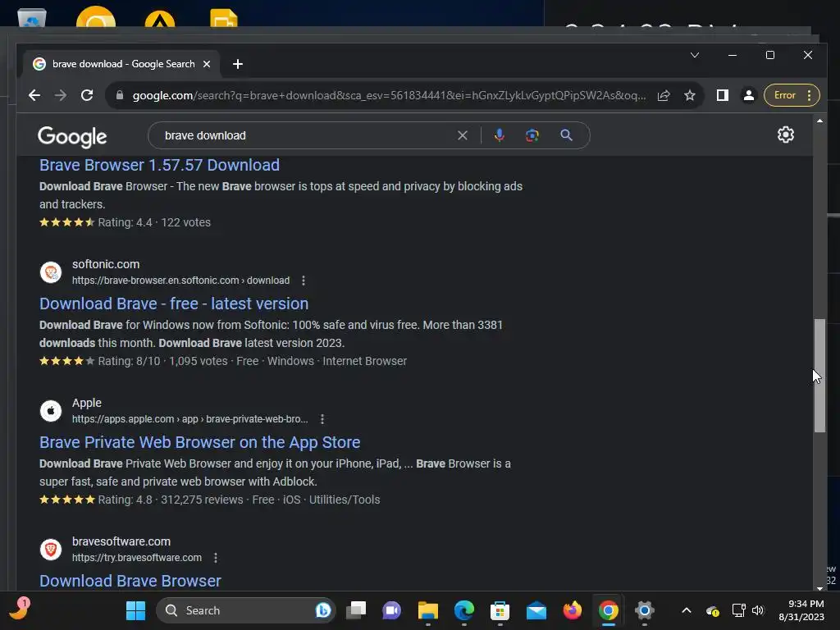Open more options for softonic result
The image size is (840, 630).
coord(304,281)
